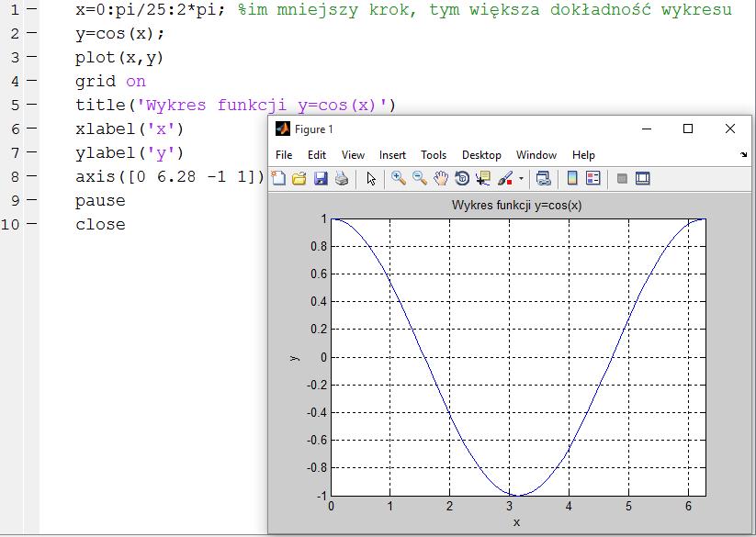Open the Window menu of Figure 1
The height and width of the screenshot is (537, 756).
tap(536, 155)
